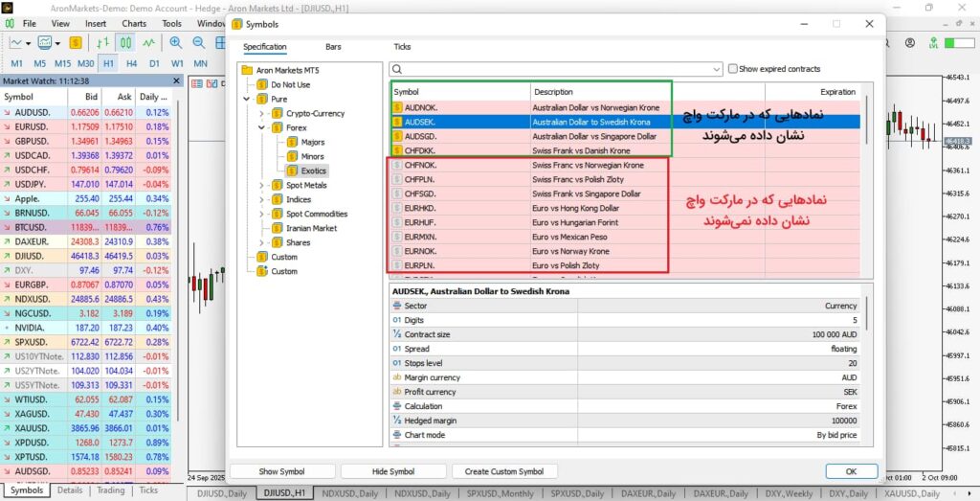Click the gray CHFNOK symbol icon
This screenshot has height=501, width=980.
coord(397,165)
